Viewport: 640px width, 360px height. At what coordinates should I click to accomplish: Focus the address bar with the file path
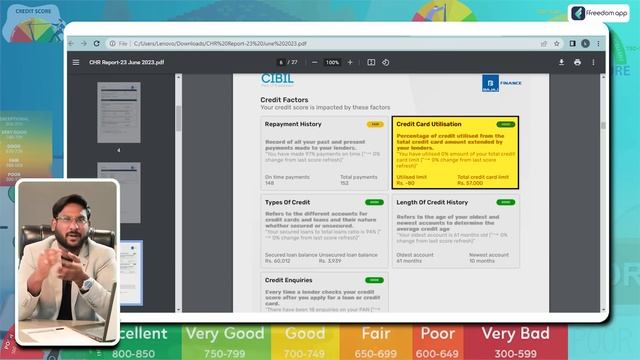[322, 43]
